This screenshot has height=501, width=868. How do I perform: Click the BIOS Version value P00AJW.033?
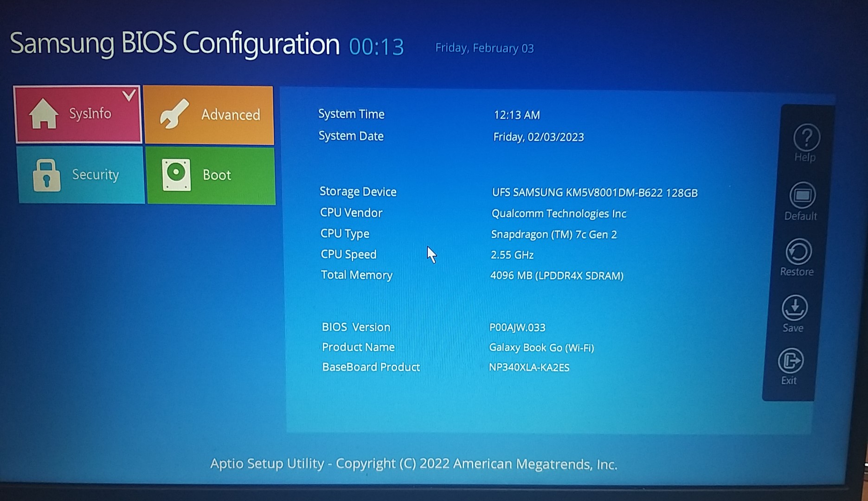click(x=517, y=328)
